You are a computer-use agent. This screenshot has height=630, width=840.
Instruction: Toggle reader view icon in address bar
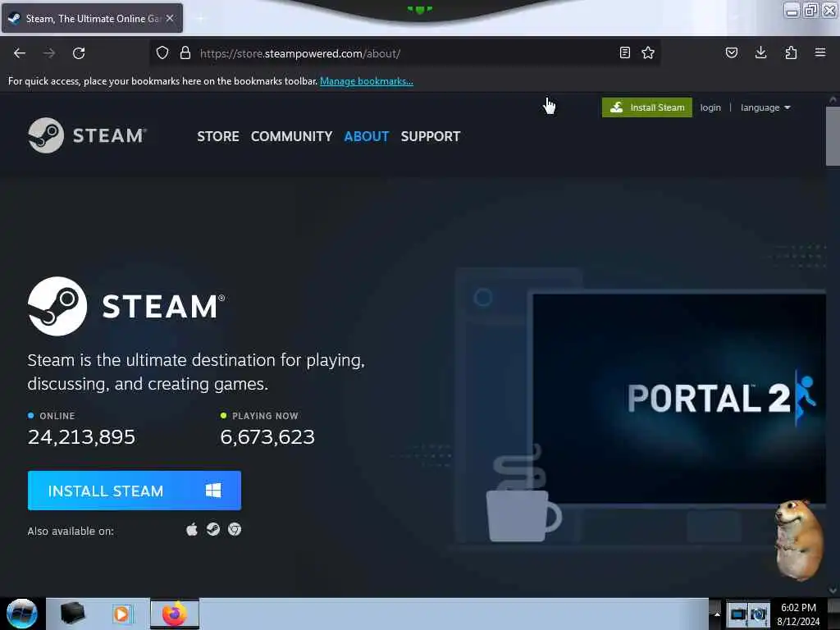(624, 52)
